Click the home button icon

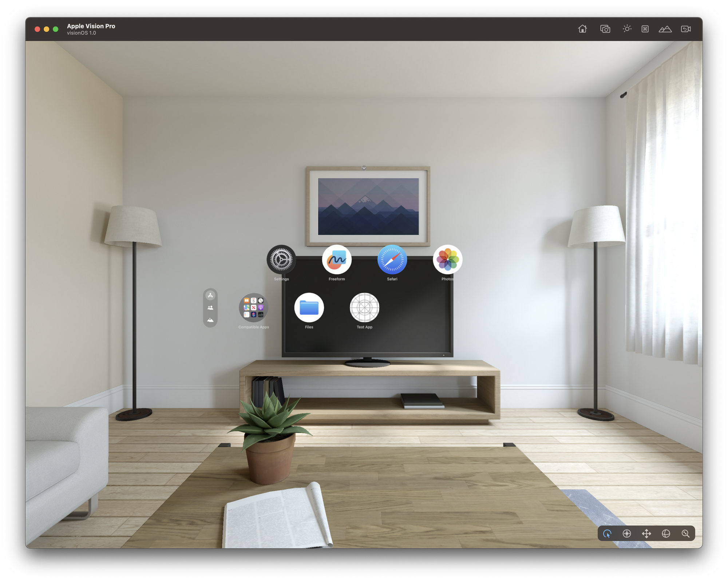click(582, 28)
